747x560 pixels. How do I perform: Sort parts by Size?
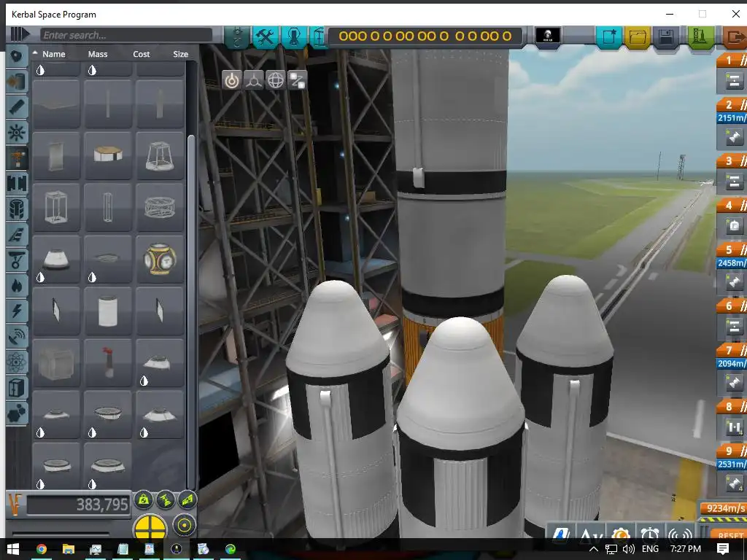tap(181, 54)
